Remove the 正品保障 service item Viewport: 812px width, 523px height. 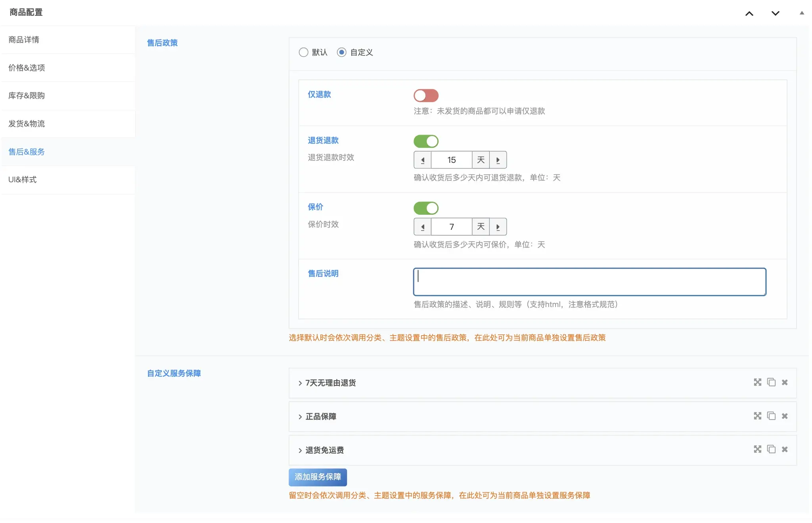[785, 416]
